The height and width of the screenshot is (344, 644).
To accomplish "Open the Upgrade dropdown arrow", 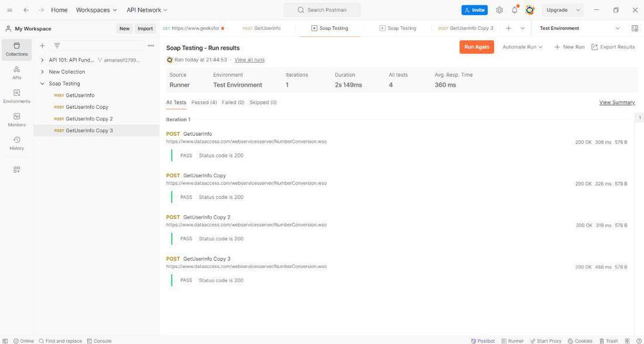I will click(x=579, y=10).
